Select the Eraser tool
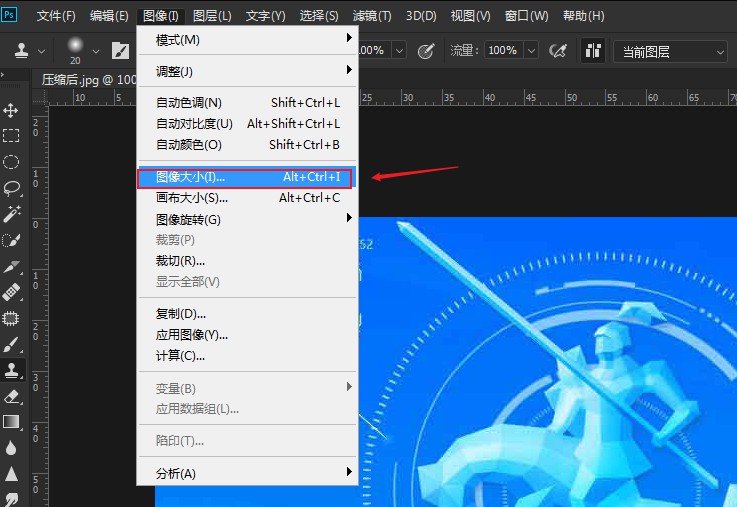This screenshot has height=507, width=737. coord(11,397)
